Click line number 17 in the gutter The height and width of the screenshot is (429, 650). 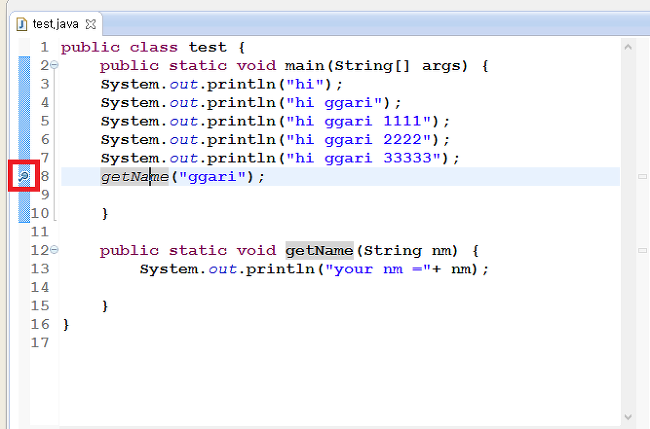(40, 343)
